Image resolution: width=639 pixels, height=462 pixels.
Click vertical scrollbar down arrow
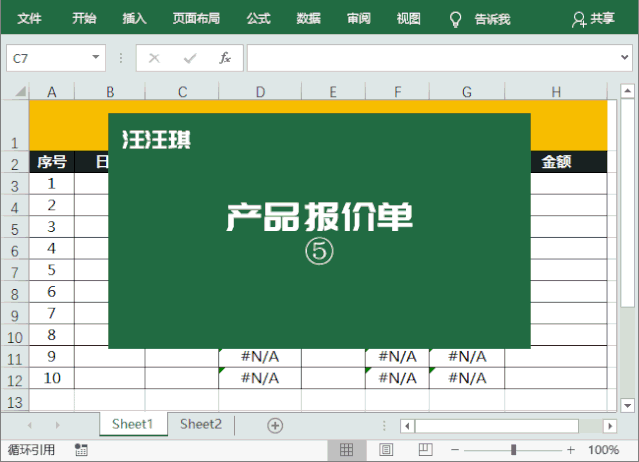click(628, 405)
